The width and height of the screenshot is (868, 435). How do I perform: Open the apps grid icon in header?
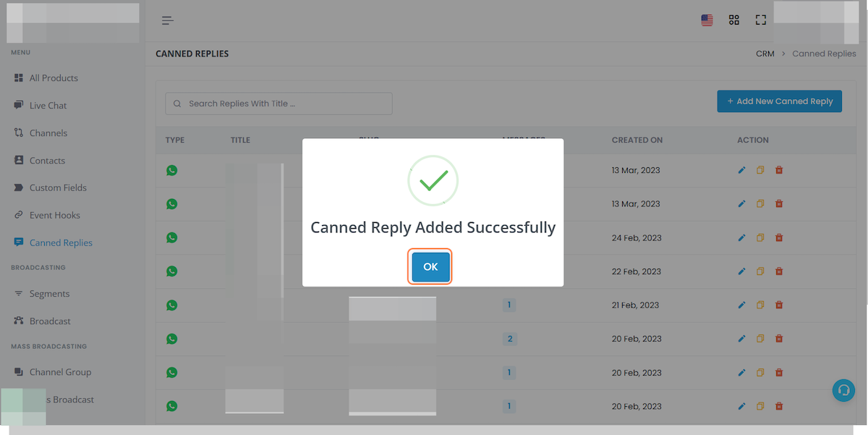(734, 20)
